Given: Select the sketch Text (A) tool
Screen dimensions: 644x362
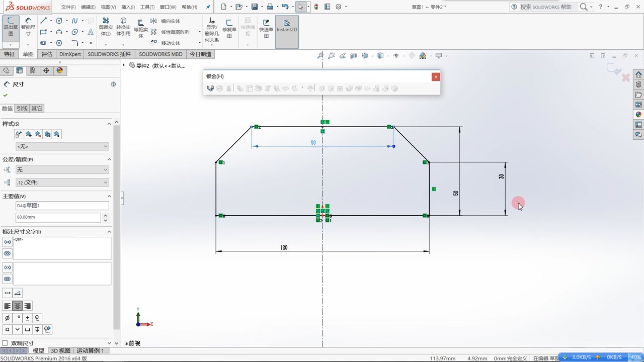Looking at the screenshot, I should tap(91, 32).
